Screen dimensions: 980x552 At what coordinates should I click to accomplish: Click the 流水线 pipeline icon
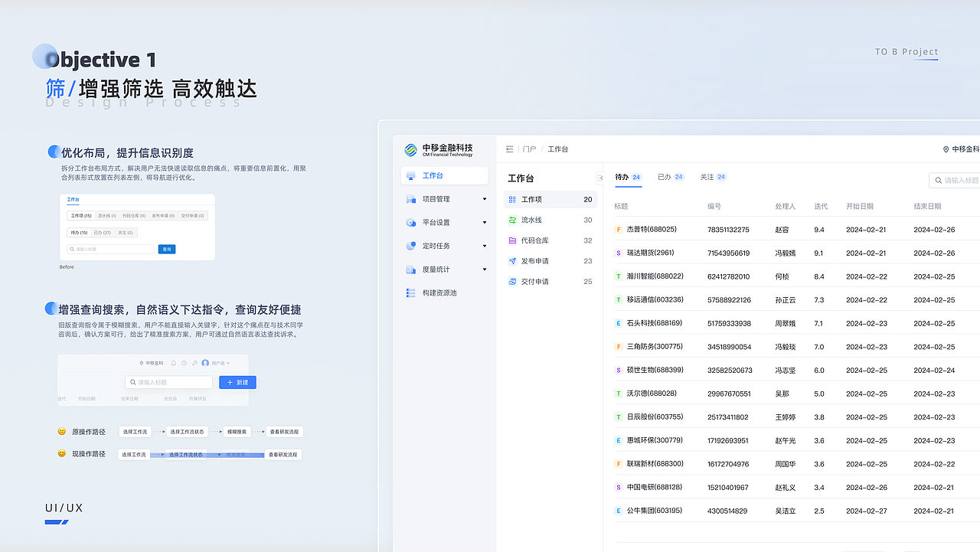coord(513,220)
